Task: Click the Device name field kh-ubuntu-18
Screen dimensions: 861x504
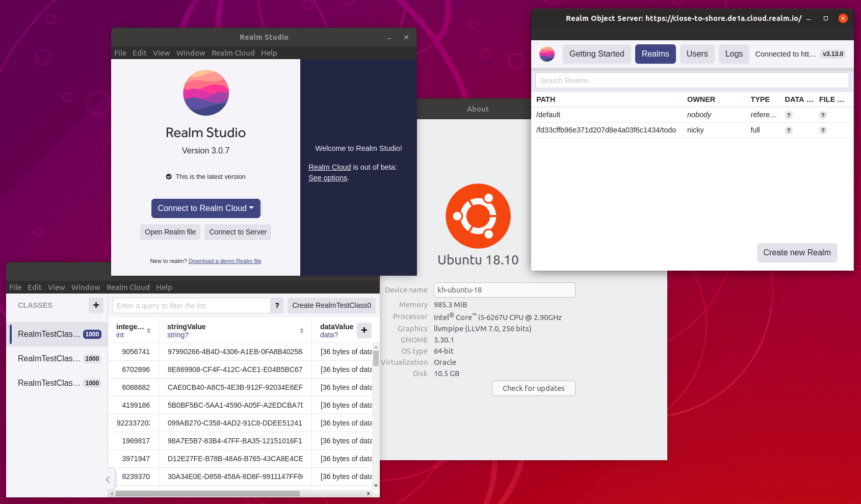Action: tap(505, 290)
